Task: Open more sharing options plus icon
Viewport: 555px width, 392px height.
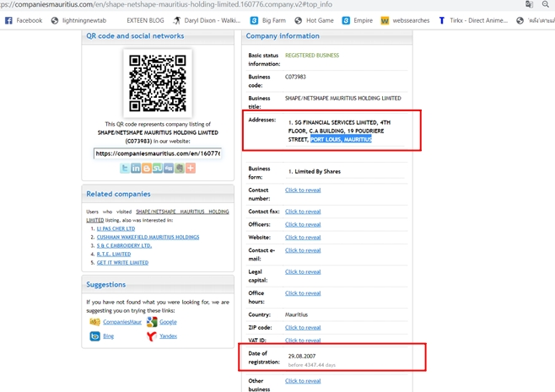Action: coord(191,169)
